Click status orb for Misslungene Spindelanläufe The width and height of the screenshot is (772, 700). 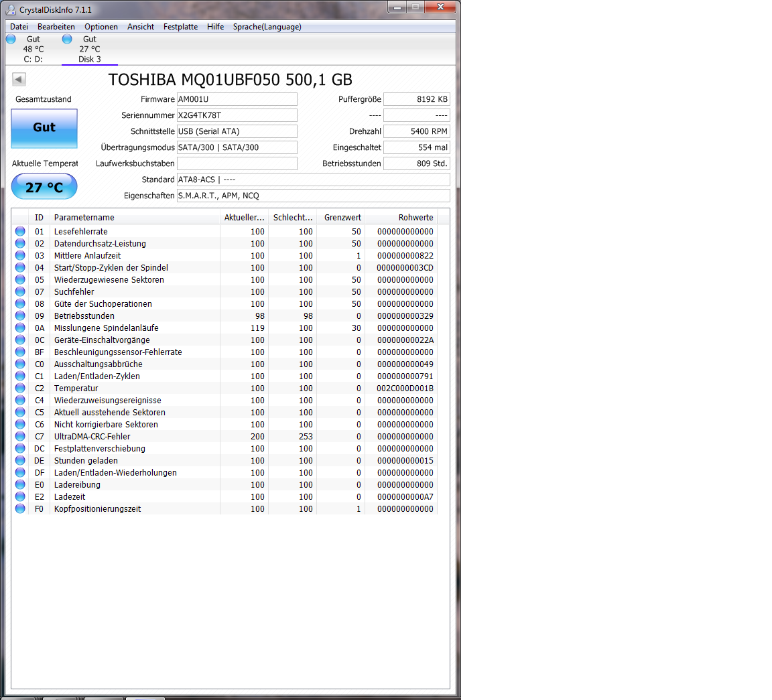click(20, 328)
